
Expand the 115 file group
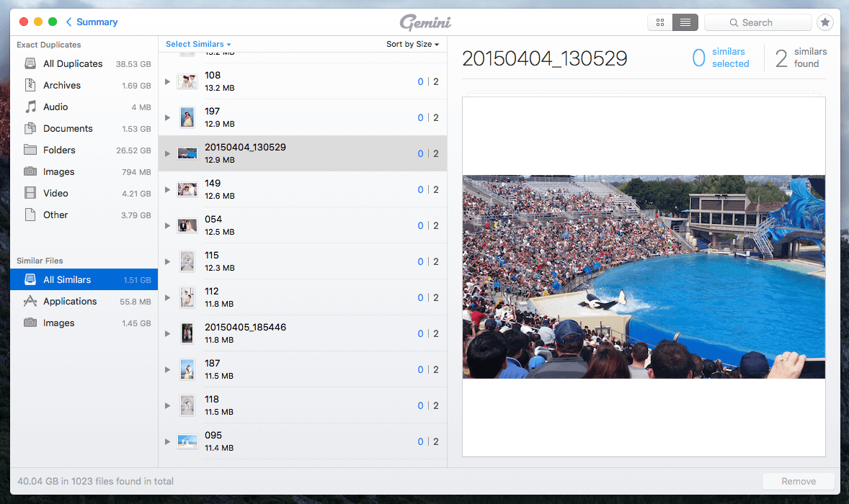click(167, 262)
